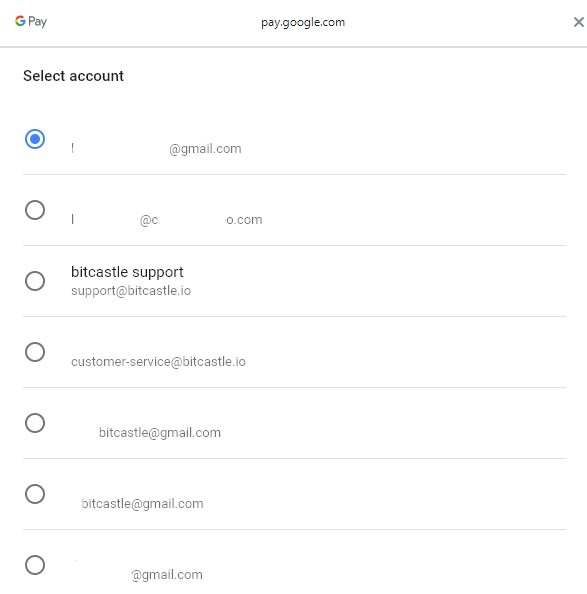Select the sixth account's radio button

pyautogui.click(x=35, y=494)
